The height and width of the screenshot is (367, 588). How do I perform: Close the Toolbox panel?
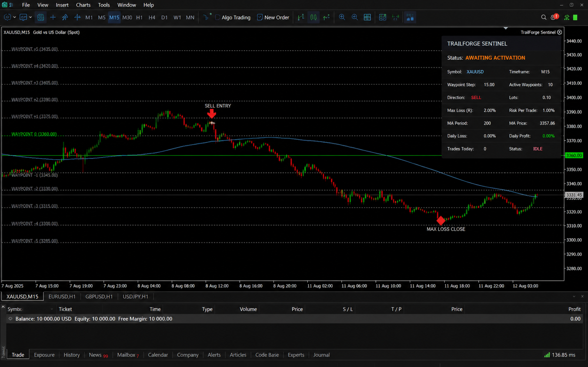(3, 307)
